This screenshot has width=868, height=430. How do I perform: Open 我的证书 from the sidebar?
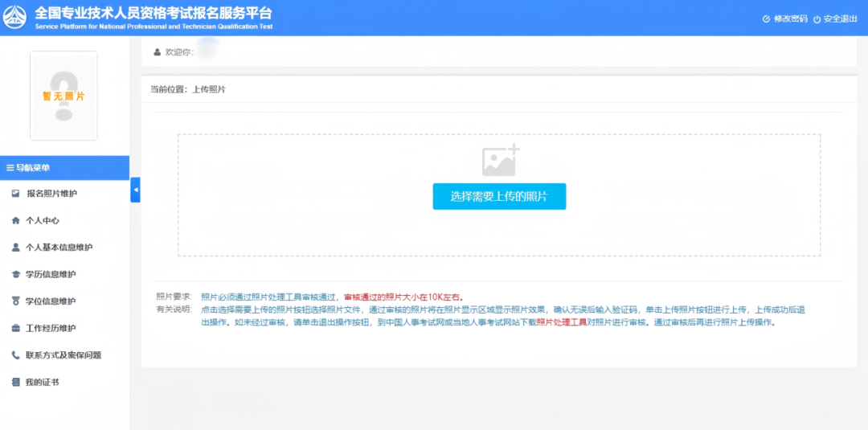[42, 382]
